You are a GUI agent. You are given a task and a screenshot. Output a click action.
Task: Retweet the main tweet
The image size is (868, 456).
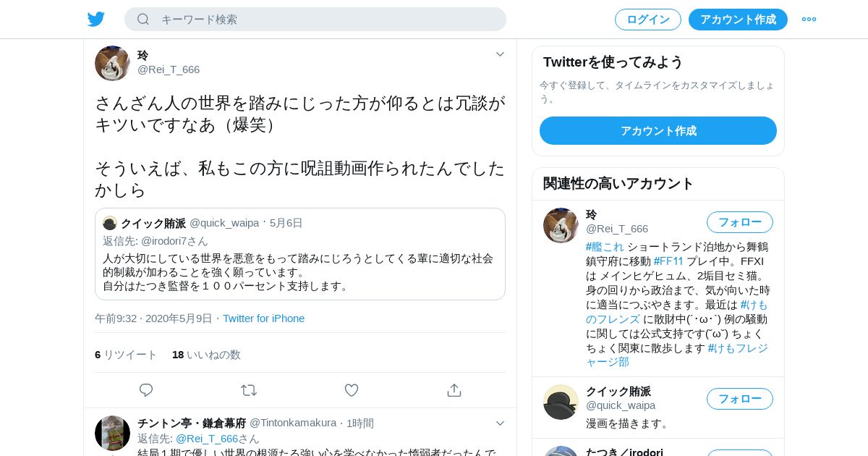(x=249, y=390)
